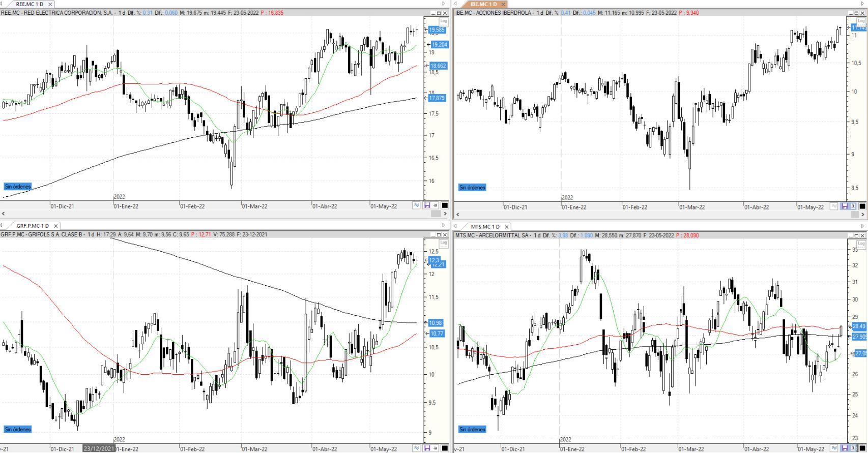
Task: Click the IBE.MC horizontal scrollbar left arrow
Action: click(x=457, y=215)
